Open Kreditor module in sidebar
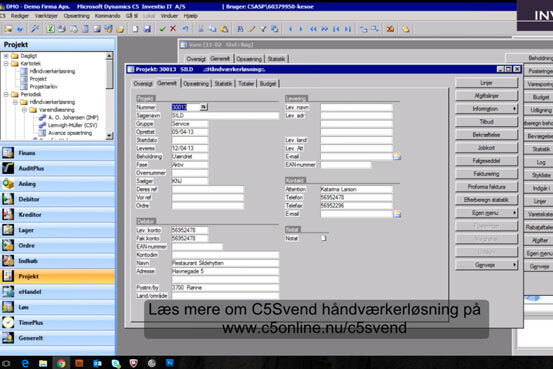 click(x=58, y=215)
